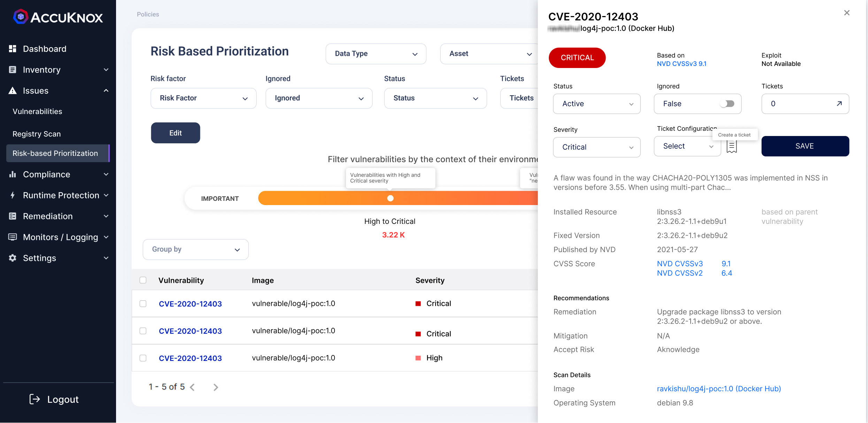The height and width of the screenshot is (423, 868).
Task: Check the select-all checkbox in table header
Action: coord(143,280)
